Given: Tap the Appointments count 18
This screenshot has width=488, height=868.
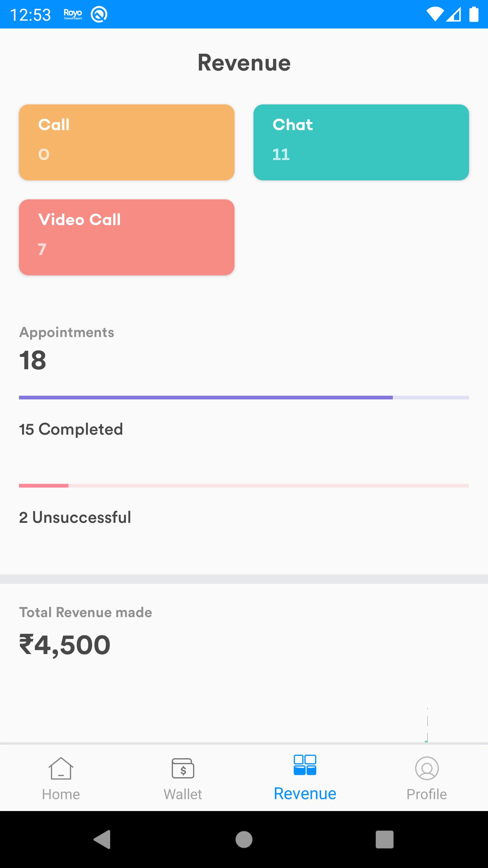Looking at the screenshot, I should [x=33, y=360].
